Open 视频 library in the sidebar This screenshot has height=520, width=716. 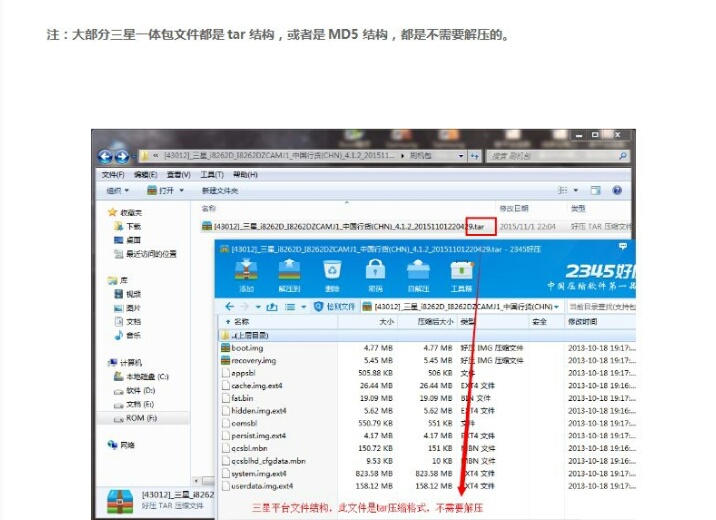coord(127,294)
